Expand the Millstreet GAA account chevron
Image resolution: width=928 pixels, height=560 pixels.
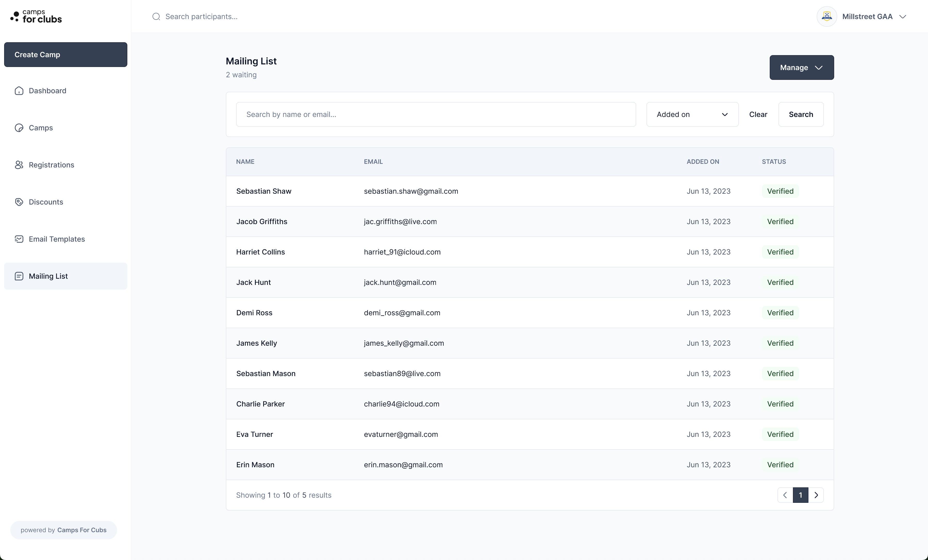902,16
